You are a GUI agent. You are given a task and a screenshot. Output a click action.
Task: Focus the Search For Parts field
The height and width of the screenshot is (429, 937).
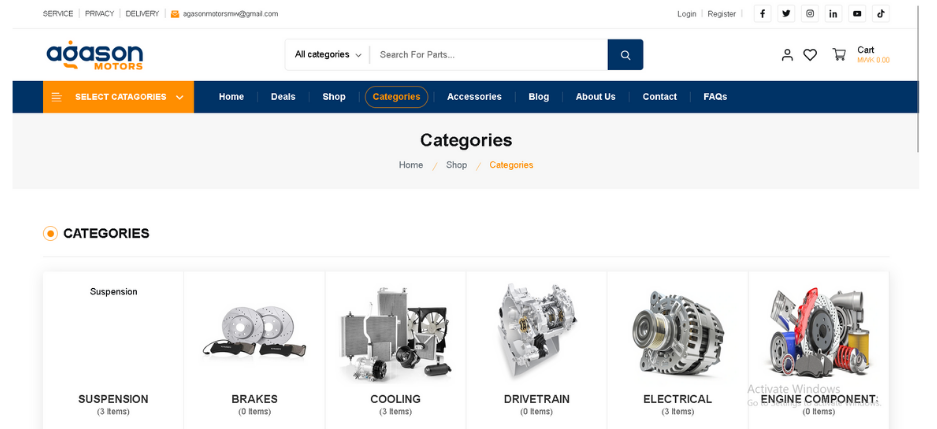click(488, 55)
